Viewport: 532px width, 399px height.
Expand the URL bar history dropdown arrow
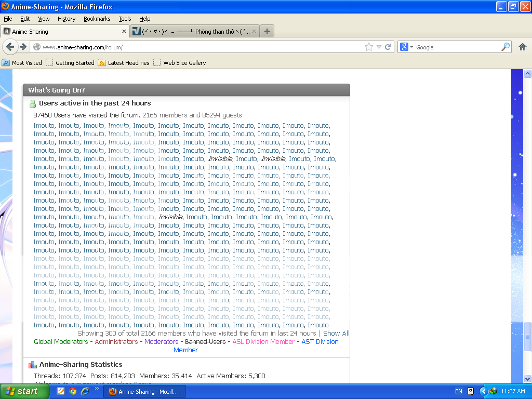(379, 47)
